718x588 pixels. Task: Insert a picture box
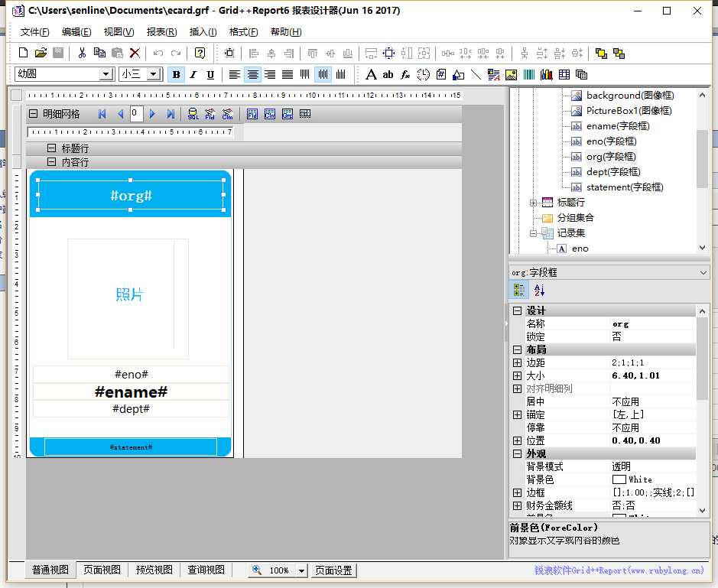[511, 75]
